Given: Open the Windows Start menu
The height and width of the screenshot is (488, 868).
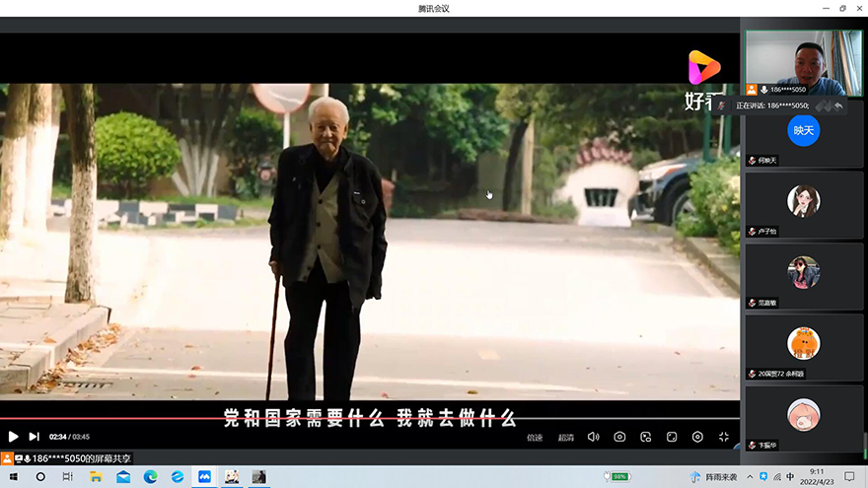Looking at the screenshot, I should tap(13, 476).
